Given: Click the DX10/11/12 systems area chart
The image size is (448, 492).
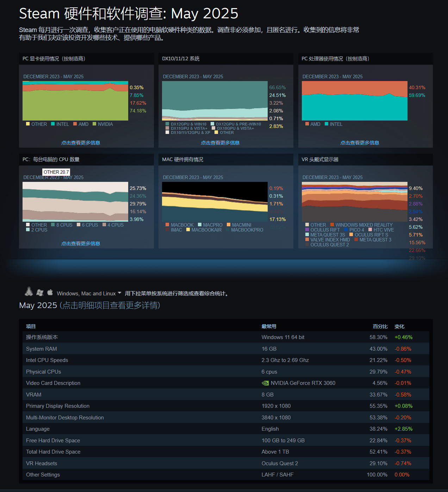Looking at the screenshot, I should [x=215, y=101].
